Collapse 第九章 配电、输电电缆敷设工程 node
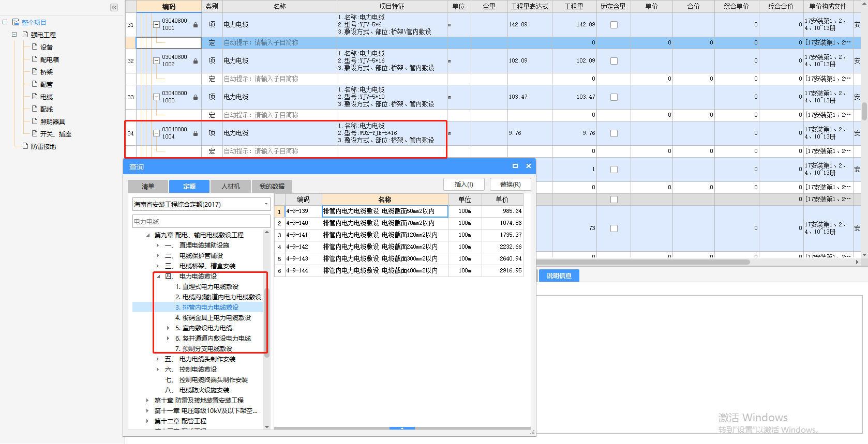Viewport: 868px width, 444px height. (148, 235)
